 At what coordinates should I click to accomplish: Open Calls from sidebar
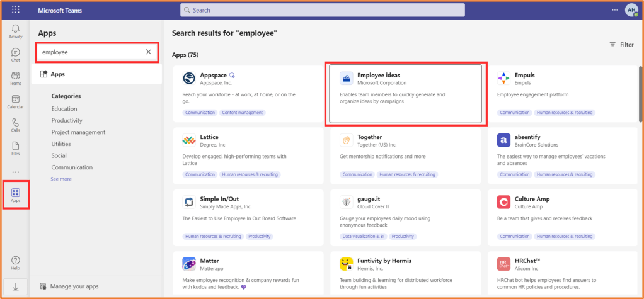(15, 125)
